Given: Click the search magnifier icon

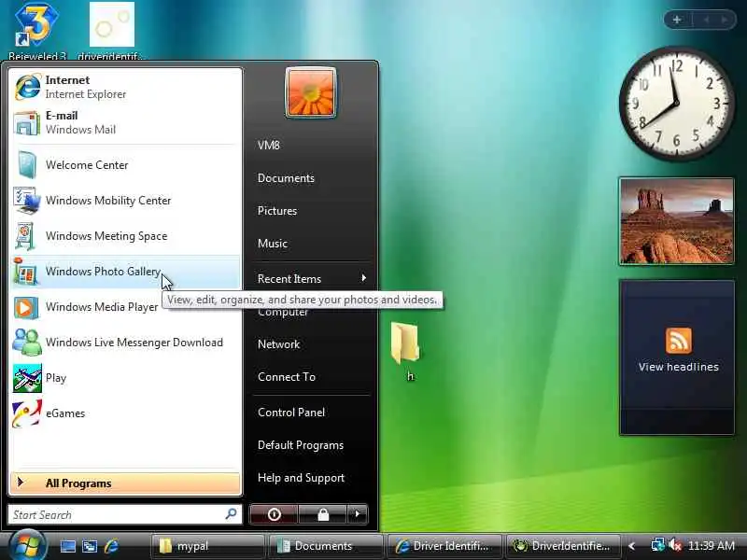Looking at the screenshot, I should (231, 514).
